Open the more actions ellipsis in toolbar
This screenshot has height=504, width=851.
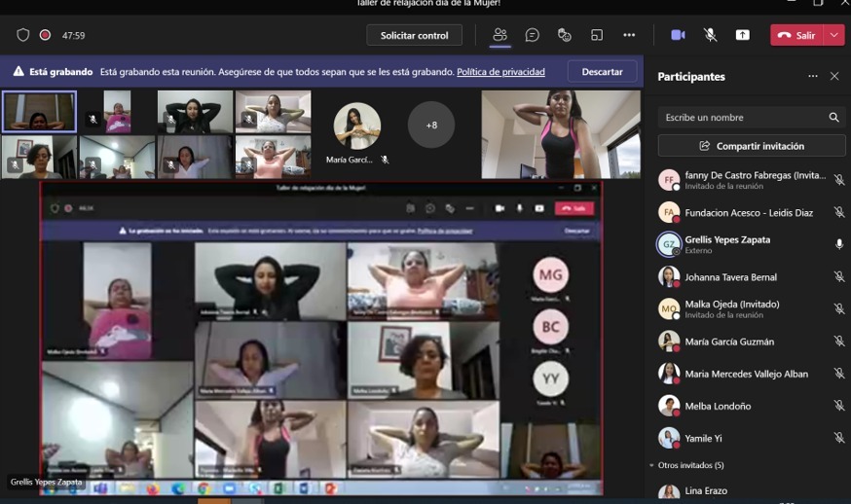pyautogui.click(x=629, y=35)
